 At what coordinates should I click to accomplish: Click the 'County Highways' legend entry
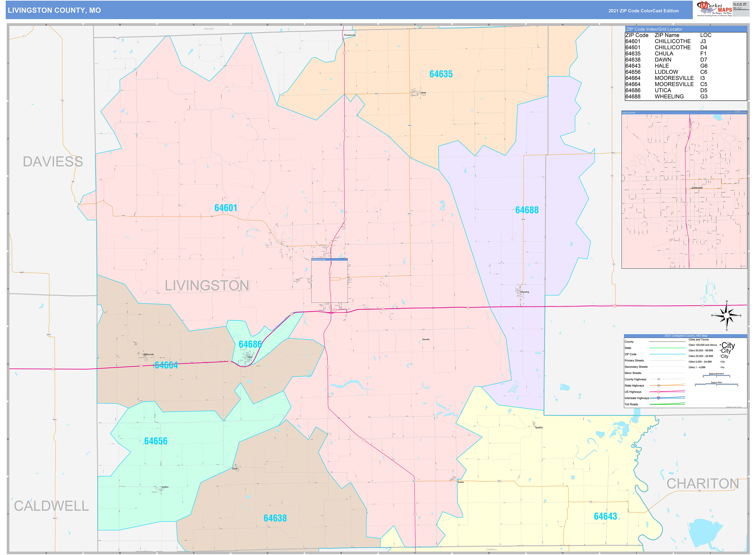635,379
